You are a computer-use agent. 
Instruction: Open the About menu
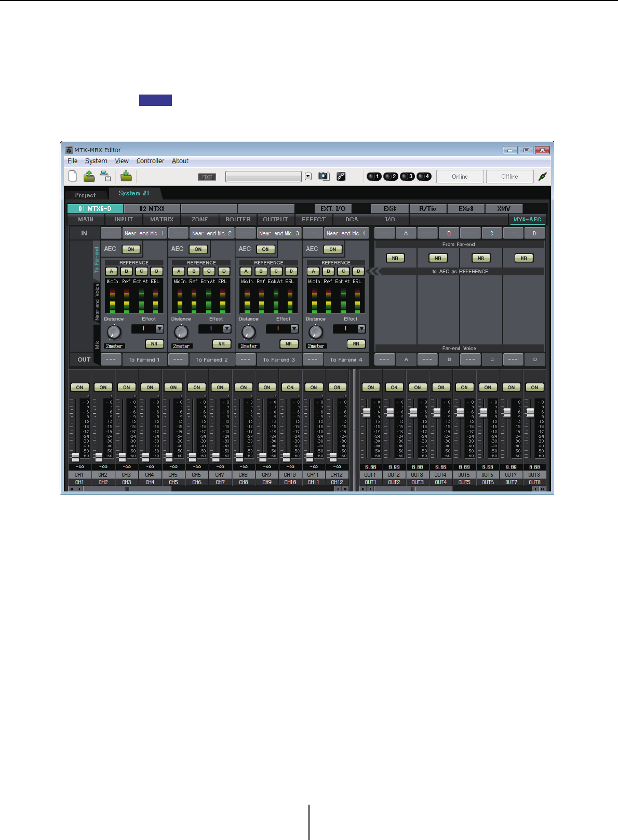tap(180, 161)
